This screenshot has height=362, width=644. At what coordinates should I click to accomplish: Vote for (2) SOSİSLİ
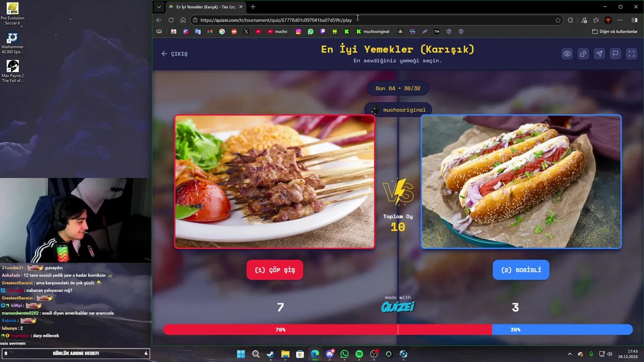(x=521, y=270)
